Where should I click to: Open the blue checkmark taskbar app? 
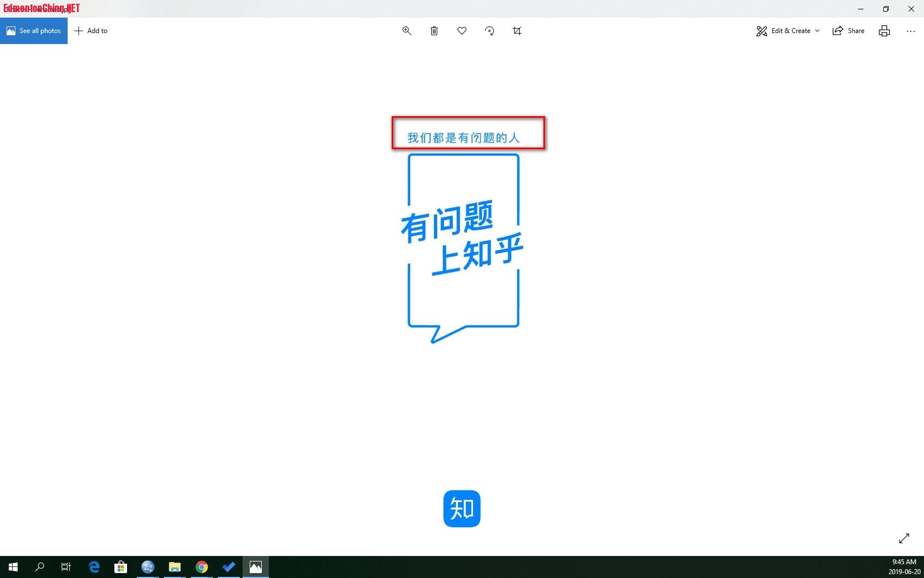229,567
